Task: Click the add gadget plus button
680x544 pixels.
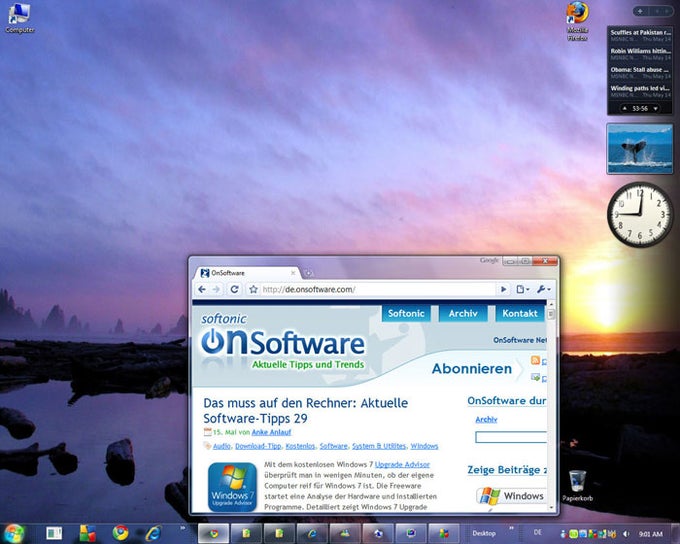Action: 640,11
